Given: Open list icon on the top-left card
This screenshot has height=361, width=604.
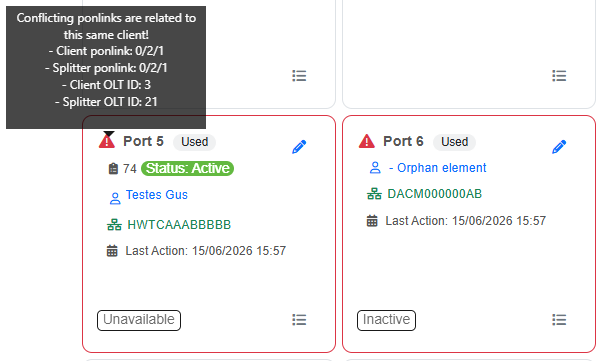Looking at the screenshot, I should pyautogui.click(x=299, y=76).
